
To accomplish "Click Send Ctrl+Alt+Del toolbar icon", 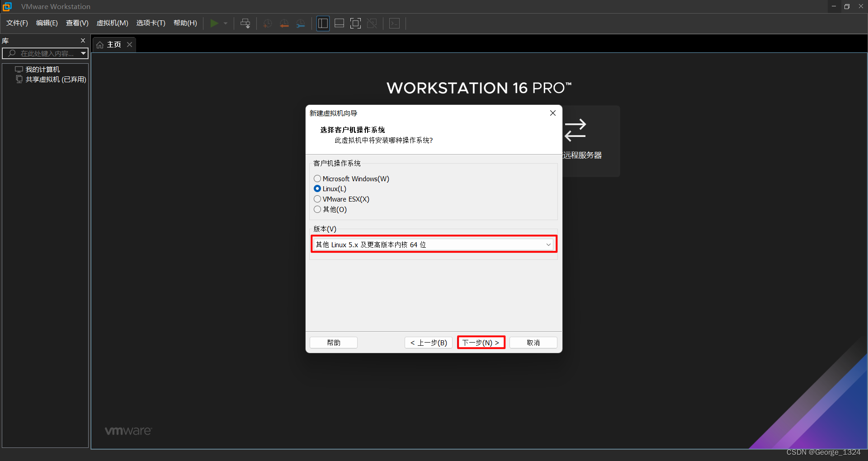I will pos(245,23).
